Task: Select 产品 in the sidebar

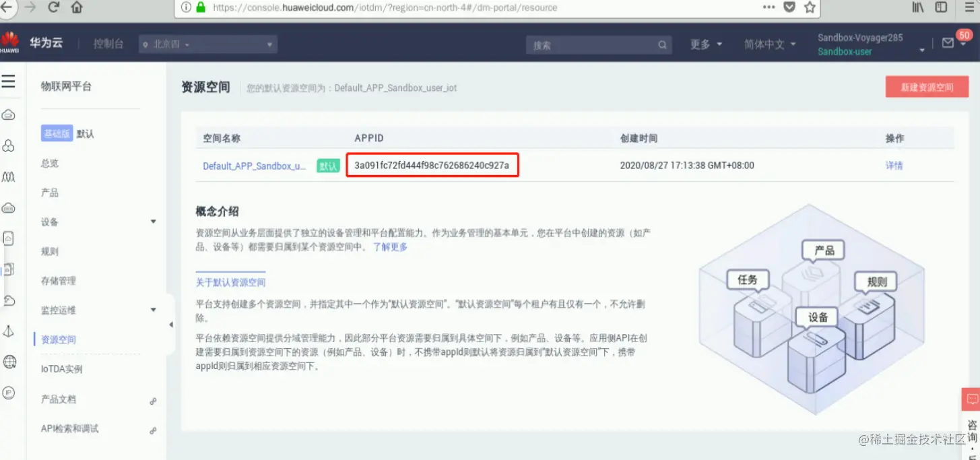Action: [x=50, y=193]
